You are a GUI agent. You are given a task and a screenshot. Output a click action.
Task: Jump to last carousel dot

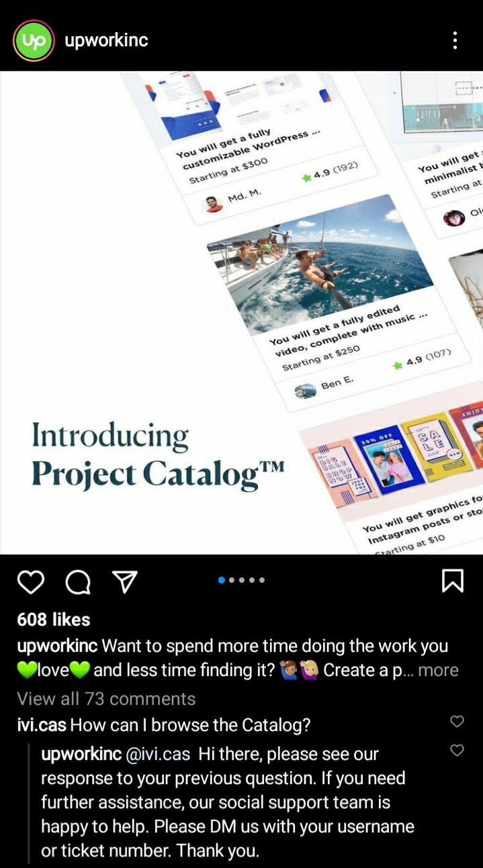click(262, 580)
